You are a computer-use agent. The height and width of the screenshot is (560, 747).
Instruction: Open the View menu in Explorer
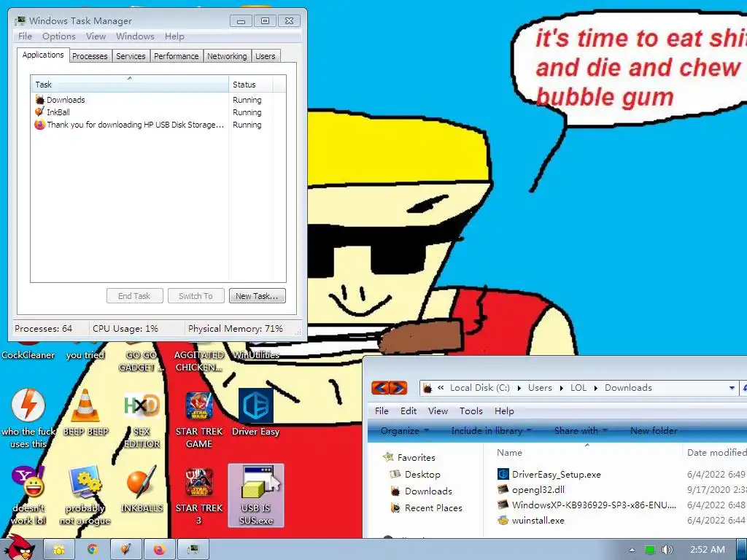click(438, 411)
